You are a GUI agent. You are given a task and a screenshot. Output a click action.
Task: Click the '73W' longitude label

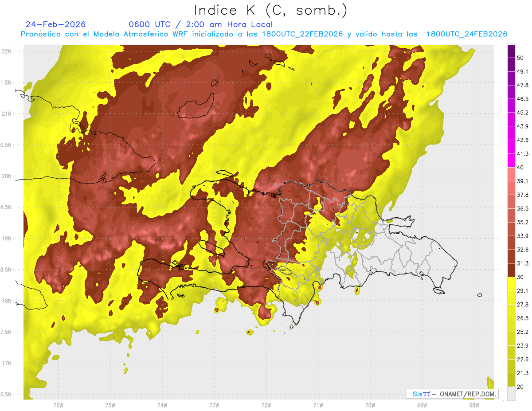214,405
